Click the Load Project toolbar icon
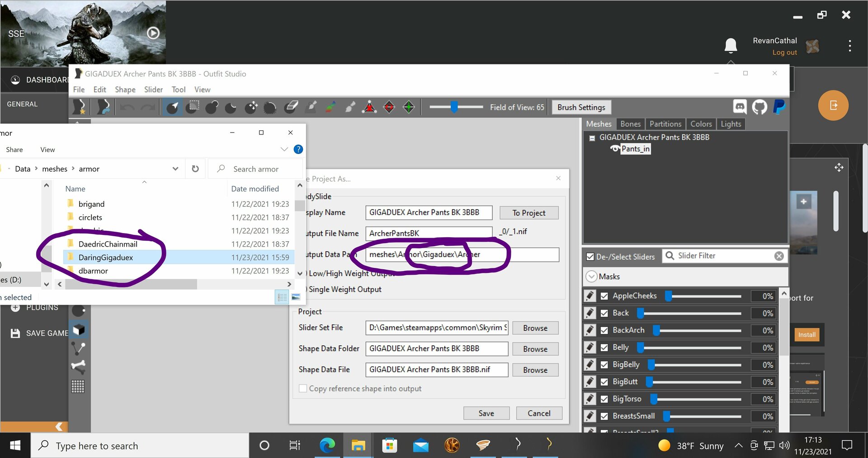This screenshot has height=458, width=868. pos(104,107)
